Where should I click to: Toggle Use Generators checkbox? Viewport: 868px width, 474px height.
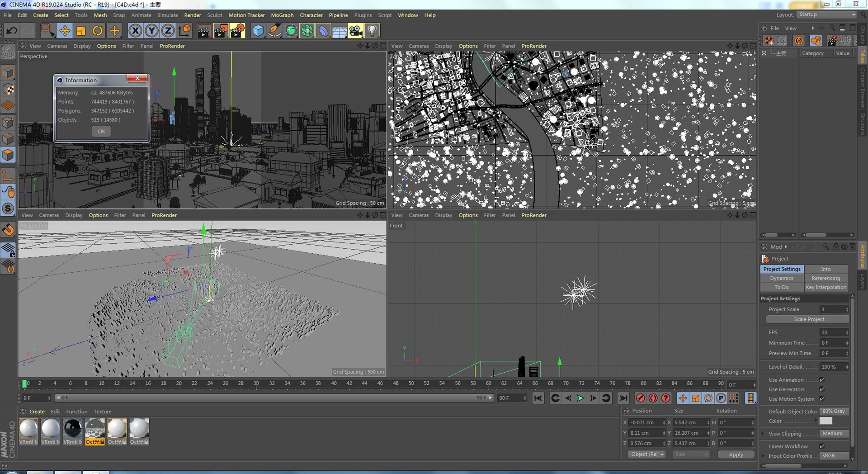pyautogui.click(x=822, y=389)
